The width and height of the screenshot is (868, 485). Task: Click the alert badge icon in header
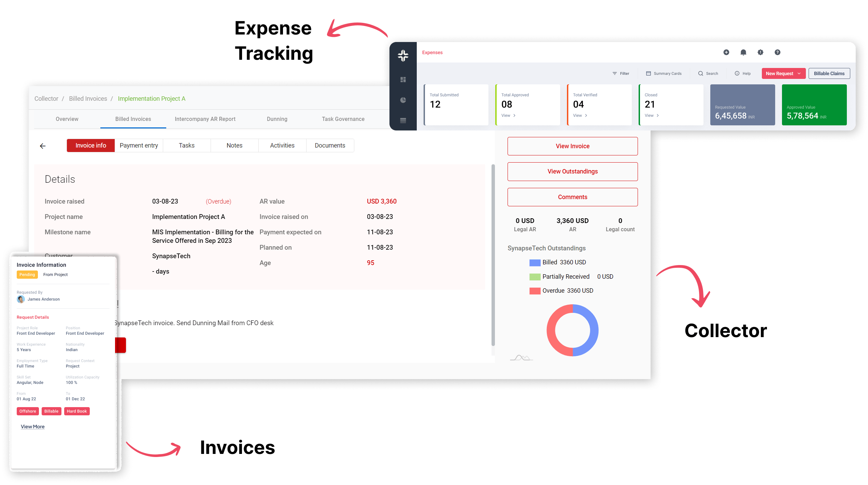coord(760,52)
